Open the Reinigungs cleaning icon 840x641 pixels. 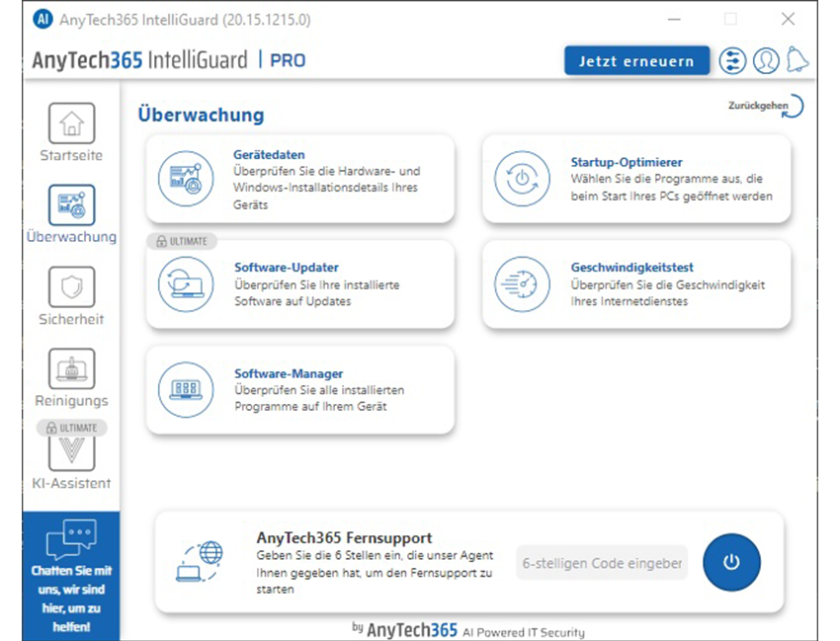[x=71, y=369]
